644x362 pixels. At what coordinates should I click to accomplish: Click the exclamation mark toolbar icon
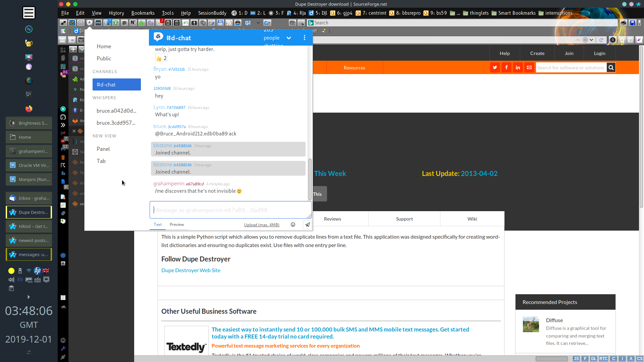(x=194, y=23)
